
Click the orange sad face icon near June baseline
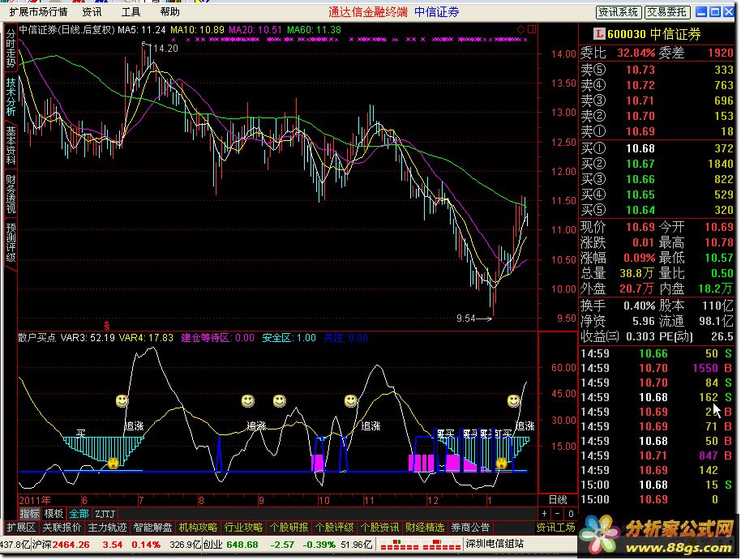tap(113, 463)
